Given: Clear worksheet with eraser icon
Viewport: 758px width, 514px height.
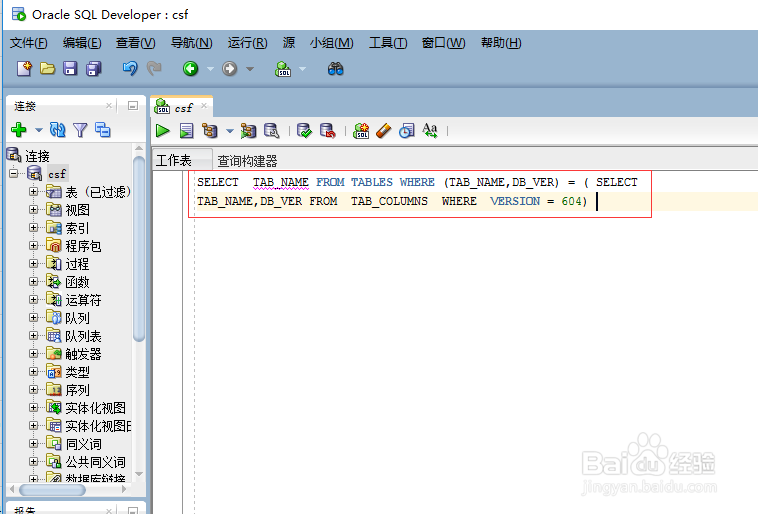Looking at the screenshot, I should 383,131.
